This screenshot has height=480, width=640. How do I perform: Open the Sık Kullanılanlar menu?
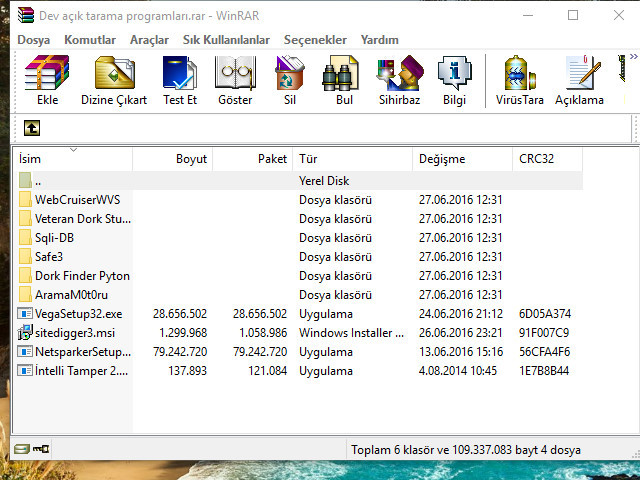point(226,40)
